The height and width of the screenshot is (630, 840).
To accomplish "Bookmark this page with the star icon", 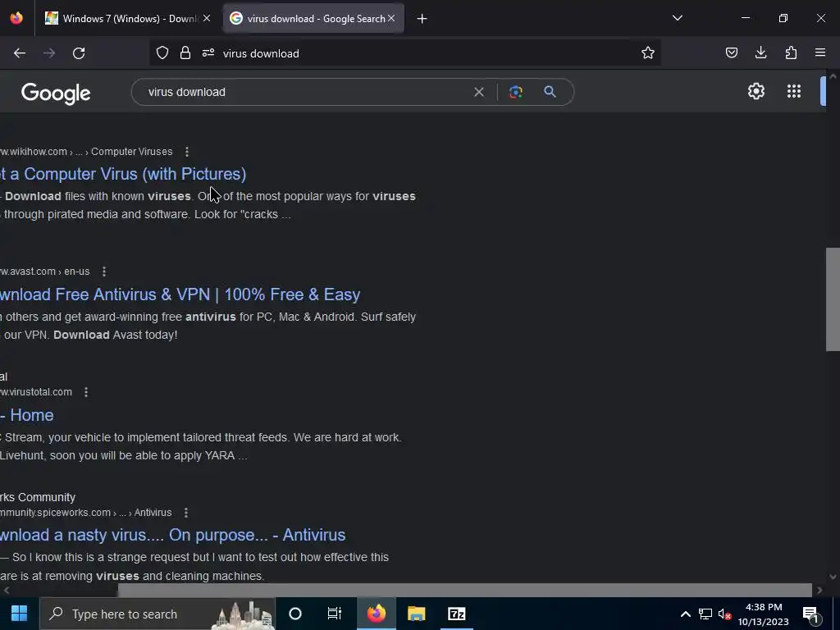I will pyautogui.click(x=648, y=52).
